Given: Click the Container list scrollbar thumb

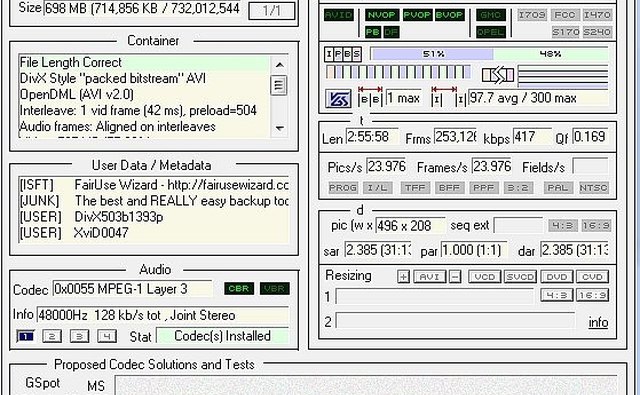Looking at the screenshot, I should click(x=279, y=85).
